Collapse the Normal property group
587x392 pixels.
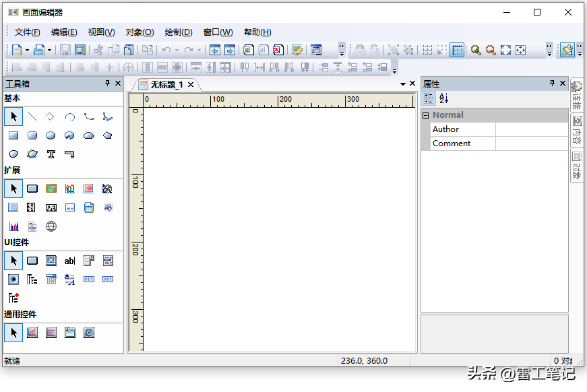[425, 115]
